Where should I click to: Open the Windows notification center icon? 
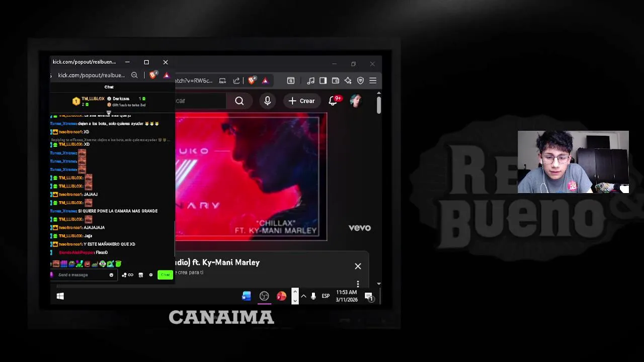tap(369, 297)
